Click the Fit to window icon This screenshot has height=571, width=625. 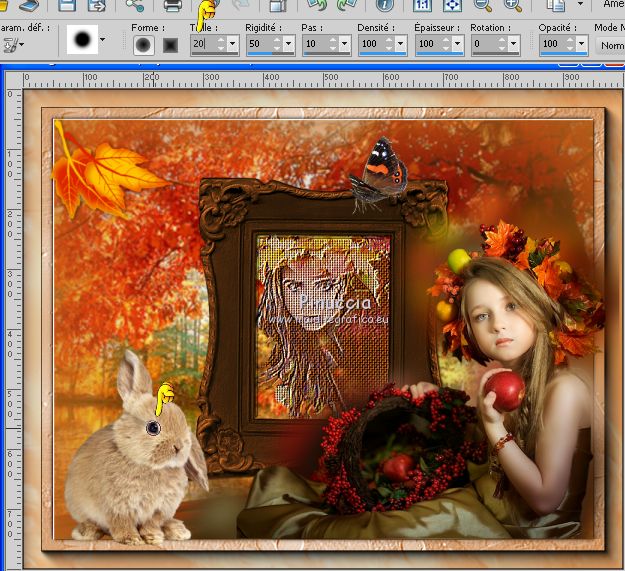(452, 5)
